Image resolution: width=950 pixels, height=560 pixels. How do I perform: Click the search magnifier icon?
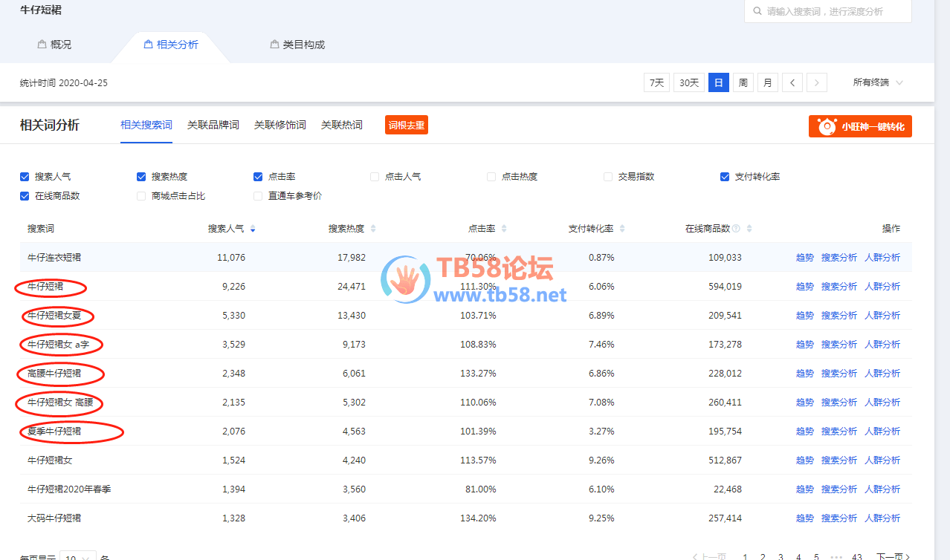coord(757,12)
